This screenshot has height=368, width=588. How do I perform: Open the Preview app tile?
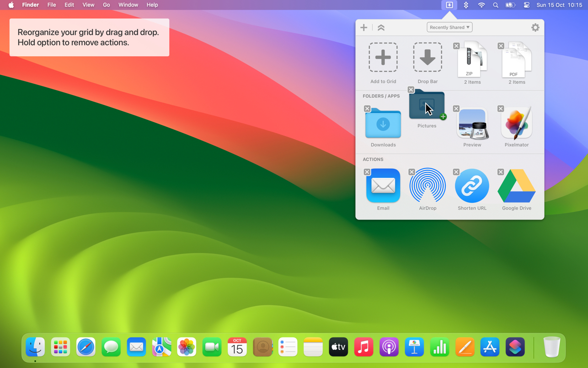point(472,124)
